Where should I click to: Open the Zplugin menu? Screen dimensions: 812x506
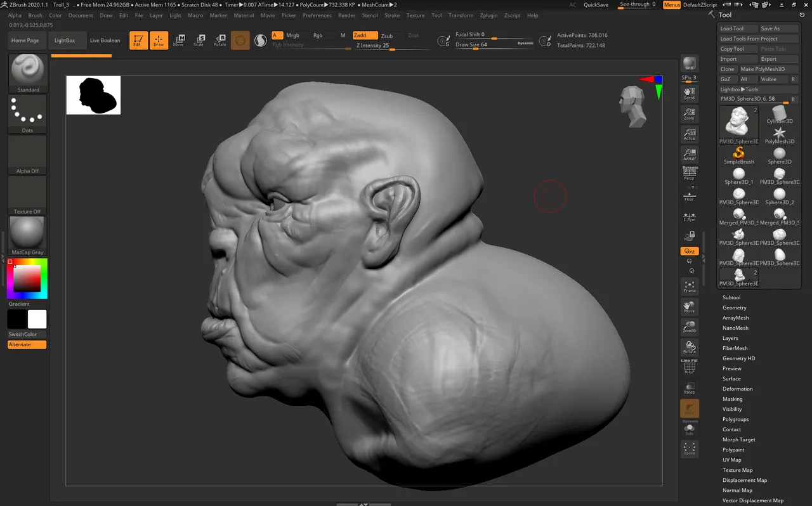[488, 15]
